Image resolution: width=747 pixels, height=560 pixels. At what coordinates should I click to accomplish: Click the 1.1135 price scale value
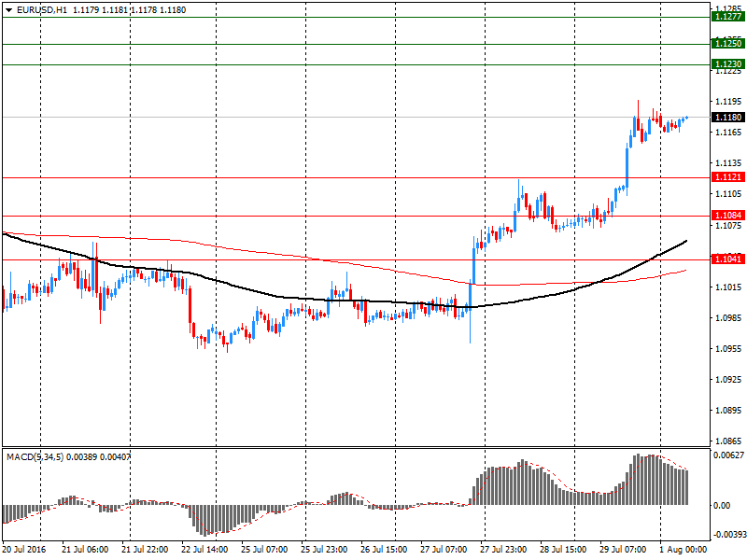pos(728,162)
